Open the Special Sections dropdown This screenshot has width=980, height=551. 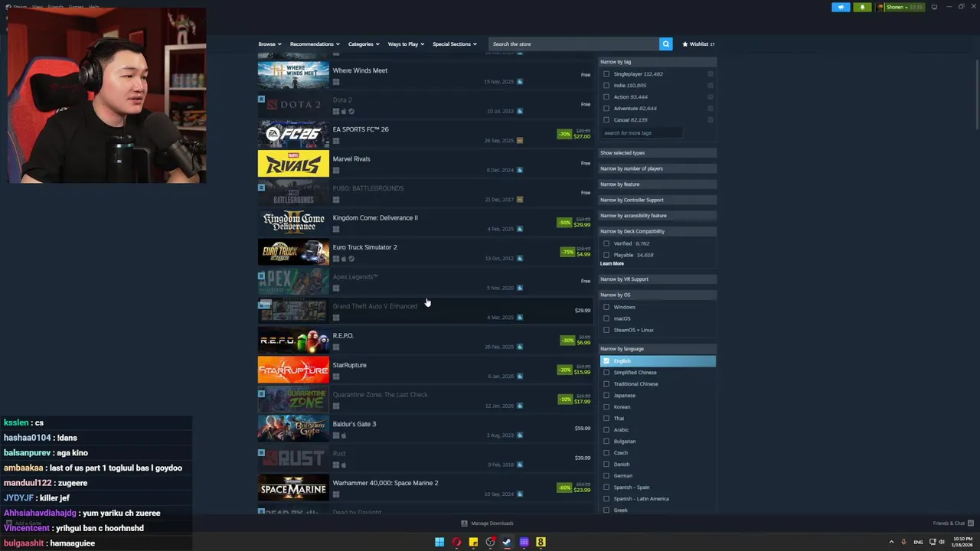(x=454, y=44)
